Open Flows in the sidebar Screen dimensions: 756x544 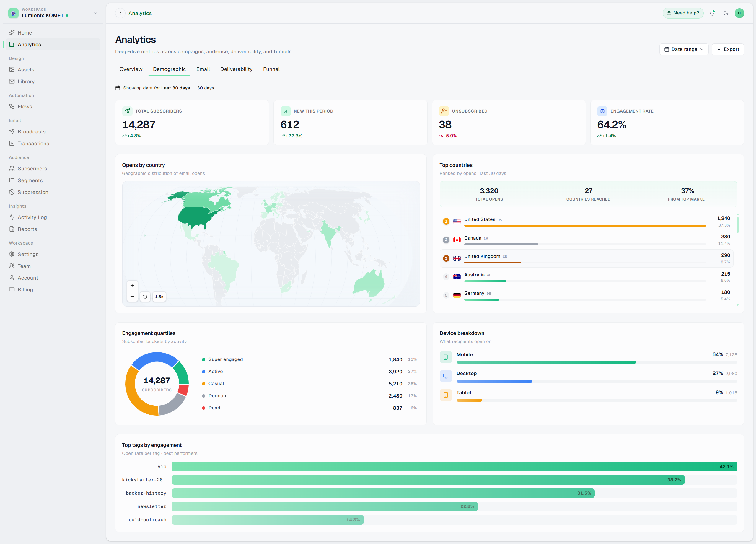pyautogui.click(x=53, y=107)
